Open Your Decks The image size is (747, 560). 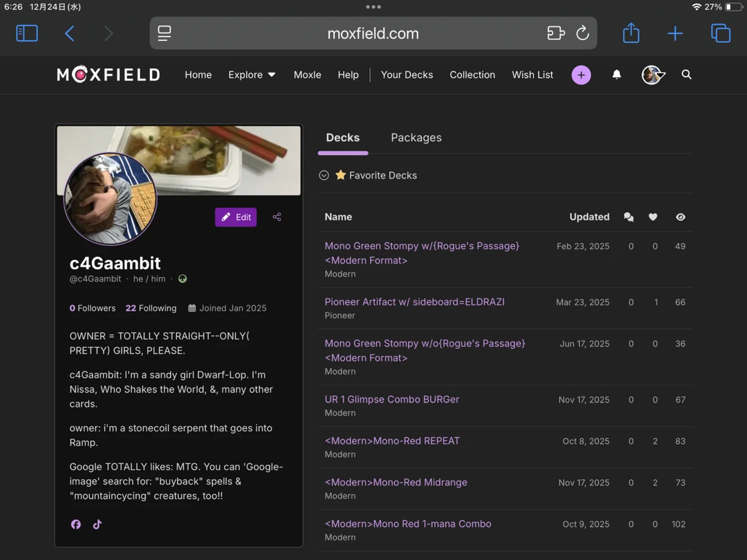[x=406, y=75]
